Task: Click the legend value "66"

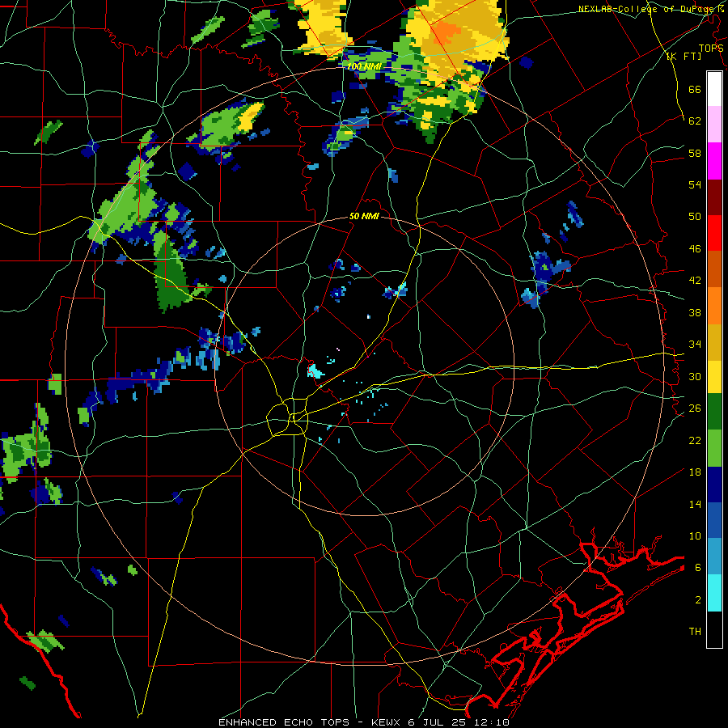Action: (x=695, y=89)
